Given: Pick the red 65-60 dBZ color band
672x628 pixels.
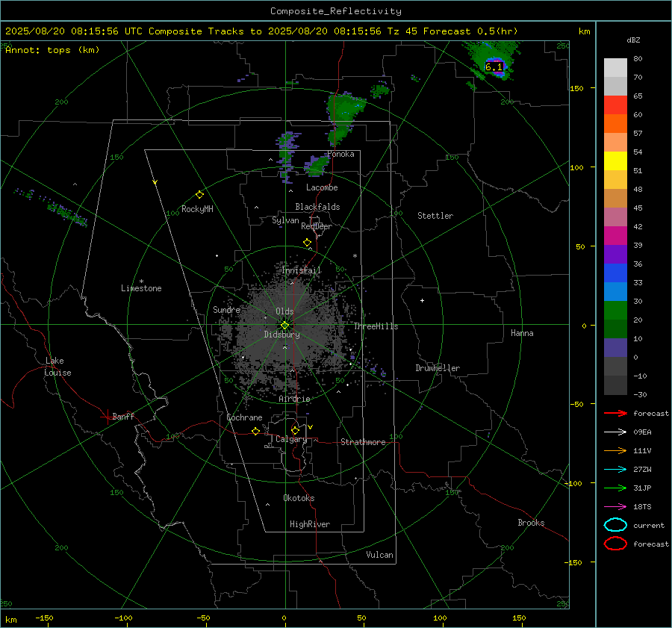Looking at the screenshot, I should tap(615, 105).
